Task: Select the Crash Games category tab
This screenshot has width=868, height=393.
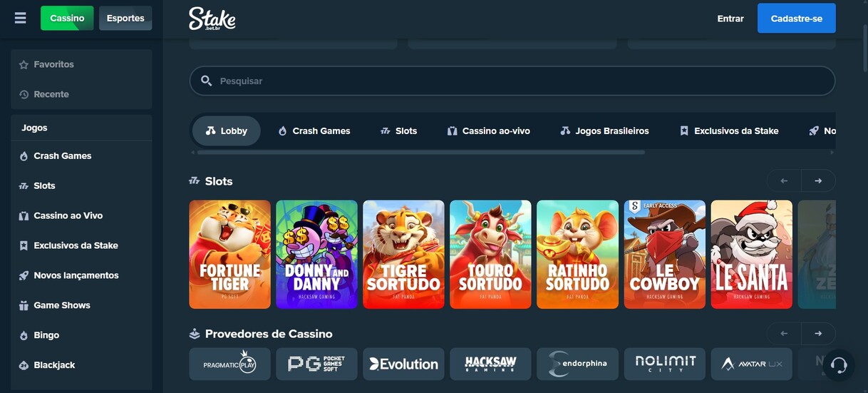Action: 314,131
